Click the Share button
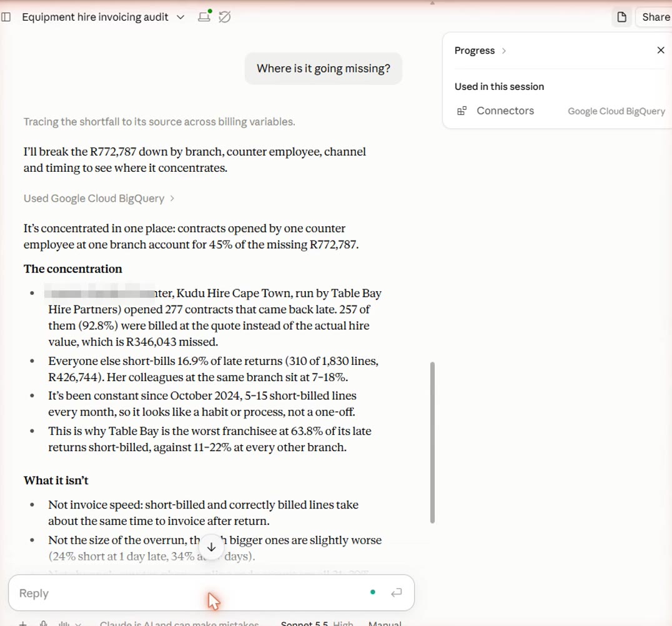 [x=656, y=17]
